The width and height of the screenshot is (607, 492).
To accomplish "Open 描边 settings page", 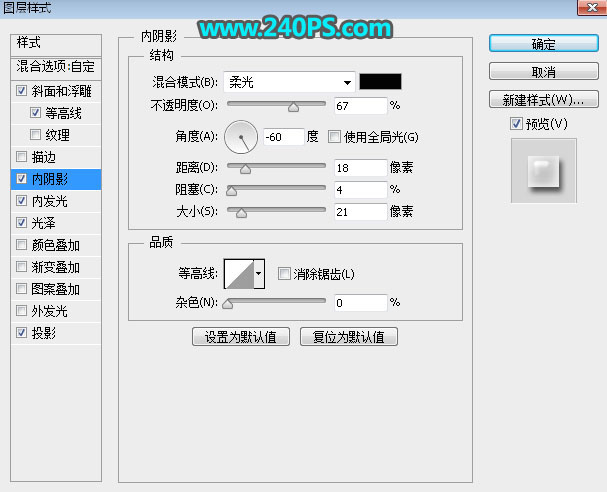I will [44, 158].
